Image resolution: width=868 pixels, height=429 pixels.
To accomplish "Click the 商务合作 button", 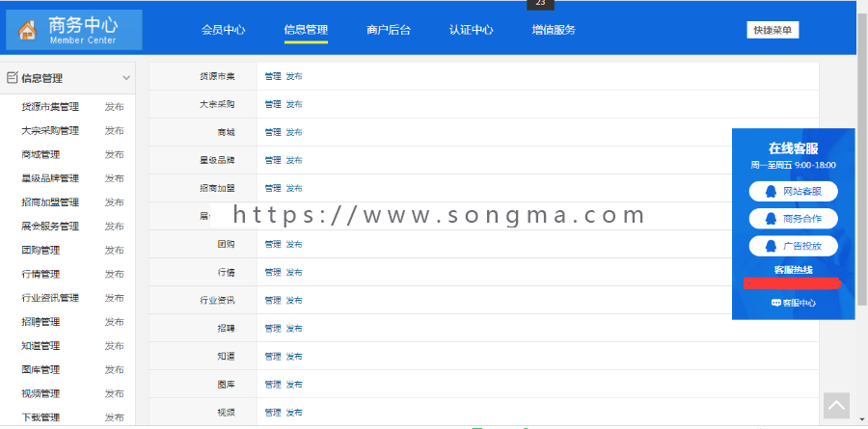I will tap(794, 219).
